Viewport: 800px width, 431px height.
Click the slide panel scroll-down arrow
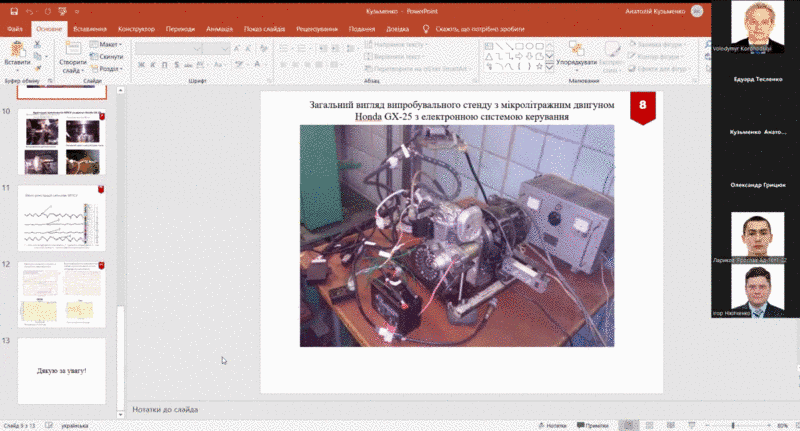(x=120, y=414)
